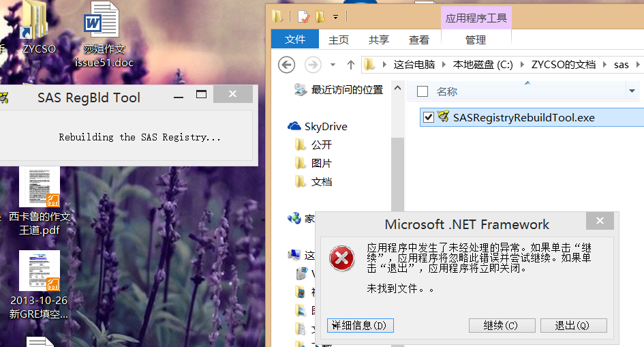
Task: Open the recent locations dropdown arrow
Action: click(333, 65)
